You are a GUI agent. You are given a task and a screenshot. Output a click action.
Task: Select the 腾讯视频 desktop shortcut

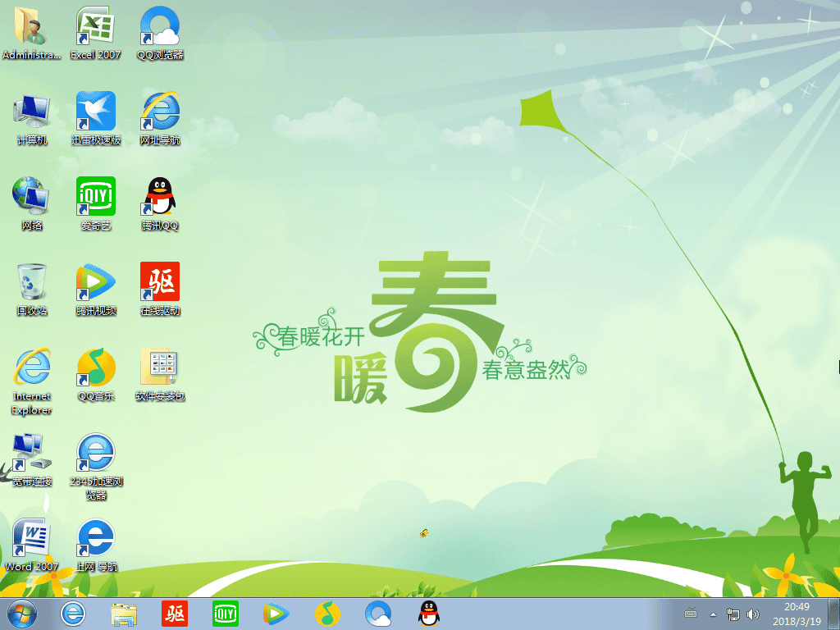[x=96, y=290]
